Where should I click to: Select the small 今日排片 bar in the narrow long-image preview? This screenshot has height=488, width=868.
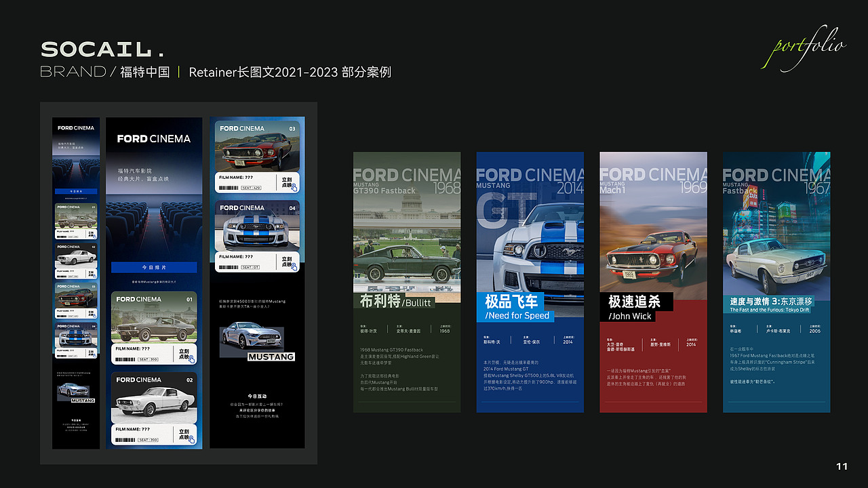pyautogui.click(x=76, y=192)
